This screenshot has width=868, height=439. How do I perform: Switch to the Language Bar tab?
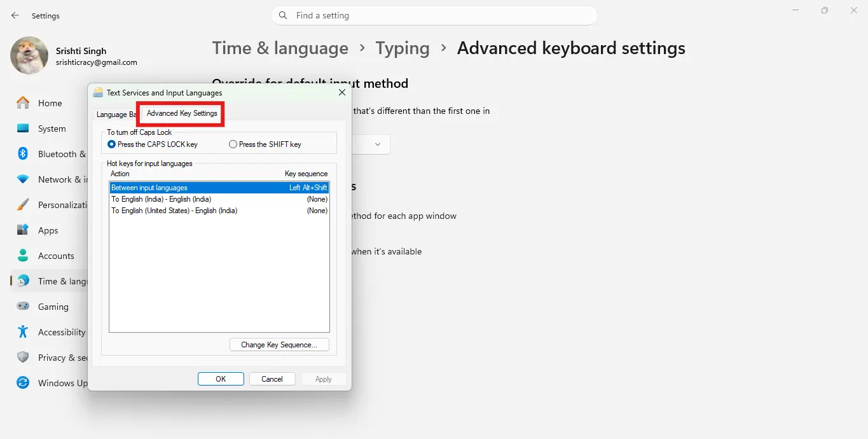(116, 115)
